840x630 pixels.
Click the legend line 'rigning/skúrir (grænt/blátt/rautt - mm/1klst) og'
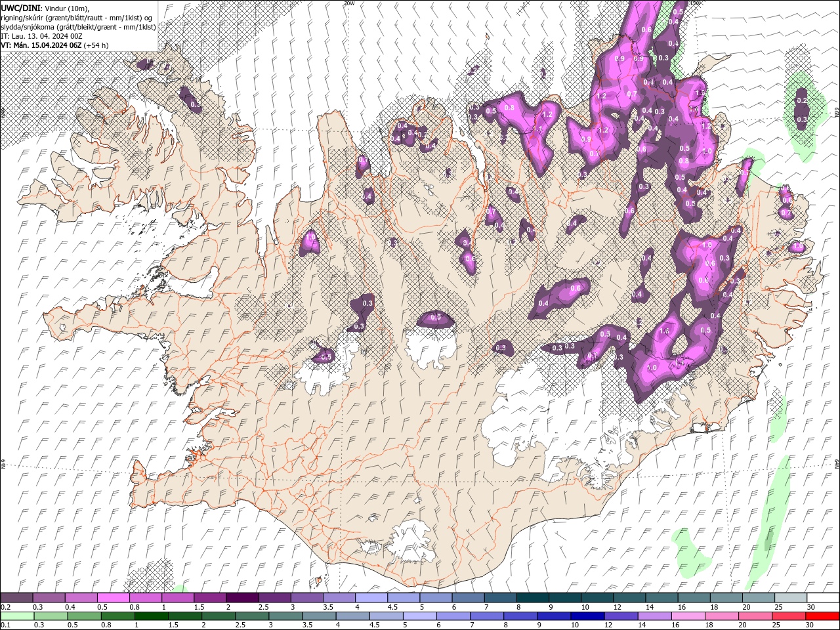coord(77,17)
